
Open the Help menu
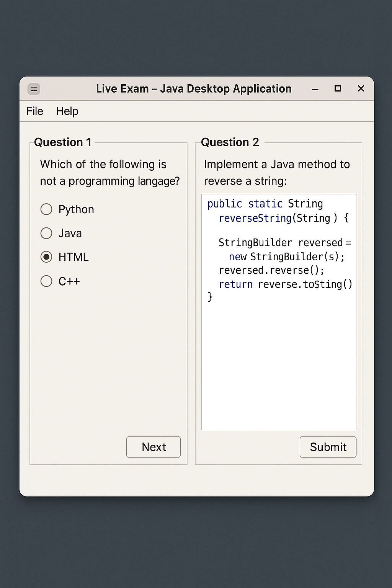point(67,111)
